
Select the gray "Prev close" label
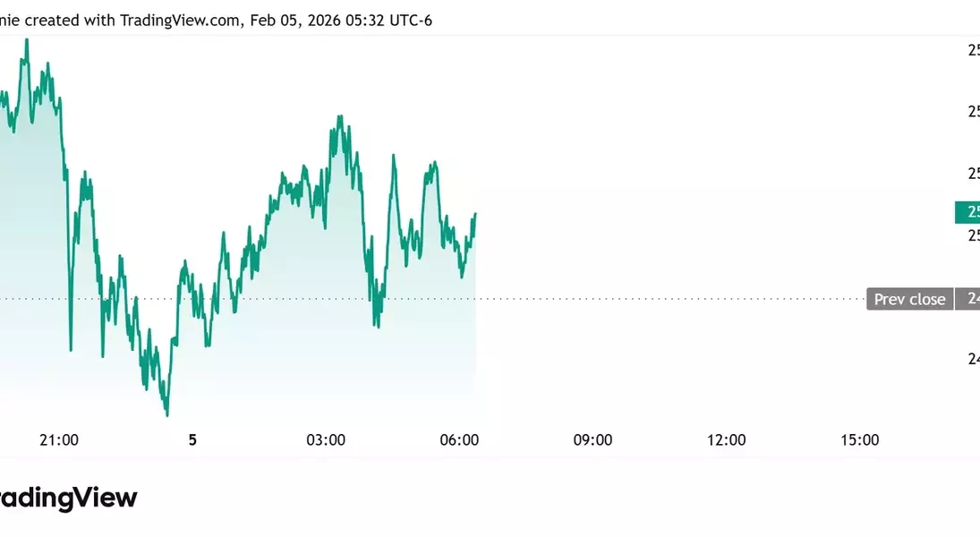pos(909,299)
